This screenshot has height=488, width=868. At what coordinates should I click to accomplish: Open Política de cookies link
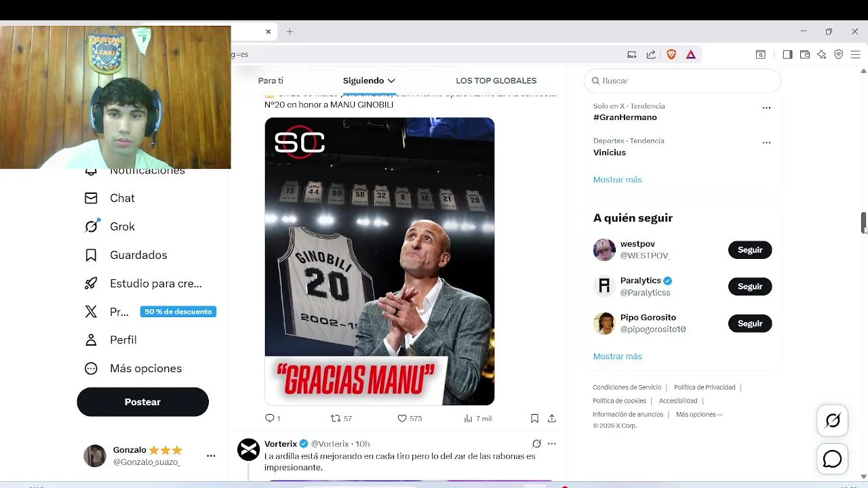619,401
